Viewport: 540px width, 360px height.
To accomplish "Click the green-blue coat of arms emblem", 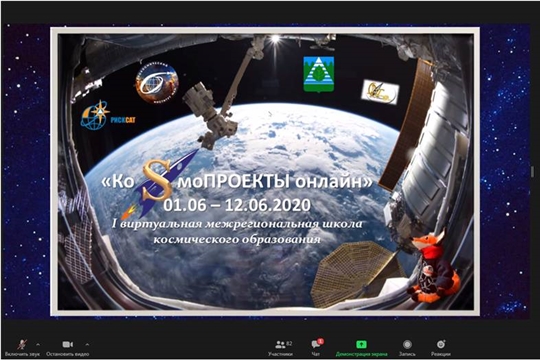I will [x=319, y=74].
